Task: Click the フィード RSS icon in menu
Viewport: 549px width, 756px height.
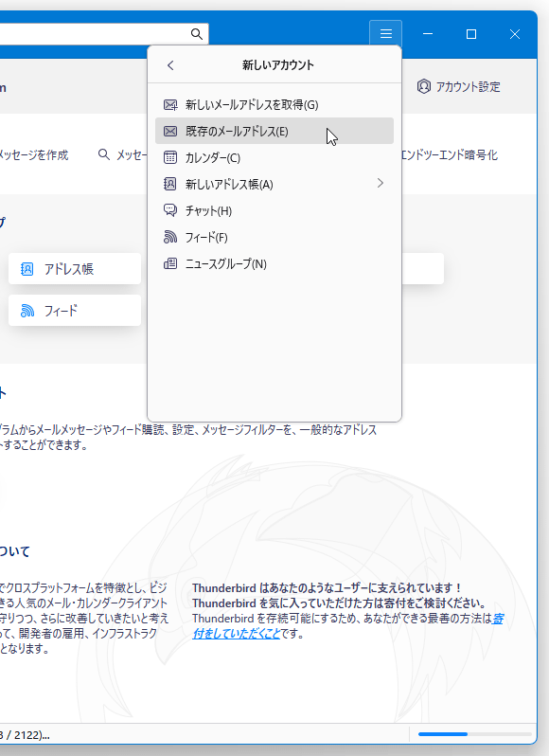Action: [170, 237]
